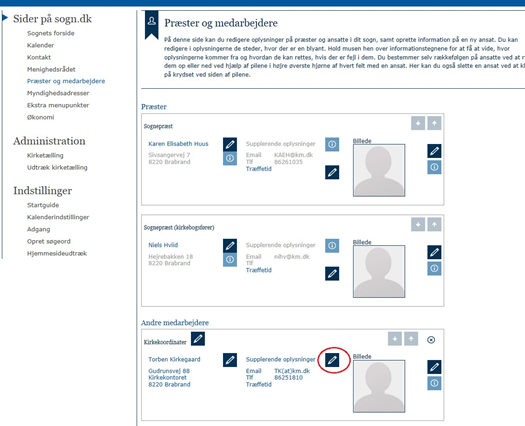Move Torben Kirkegaard card down

[x=395, y=339]
